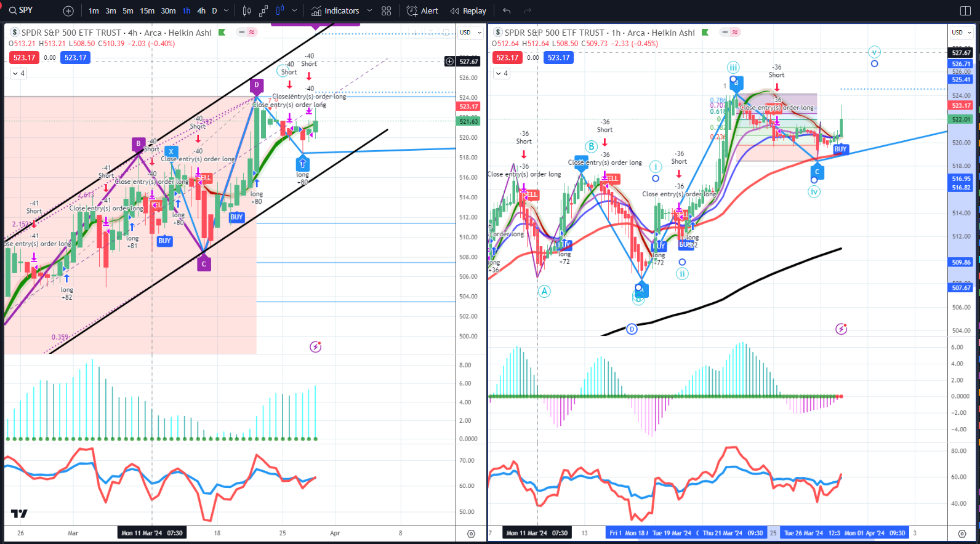The width and height of the screenshot is (980, 544).
Task: Switch to the 30m timeframe
Action: coord(168,11)
